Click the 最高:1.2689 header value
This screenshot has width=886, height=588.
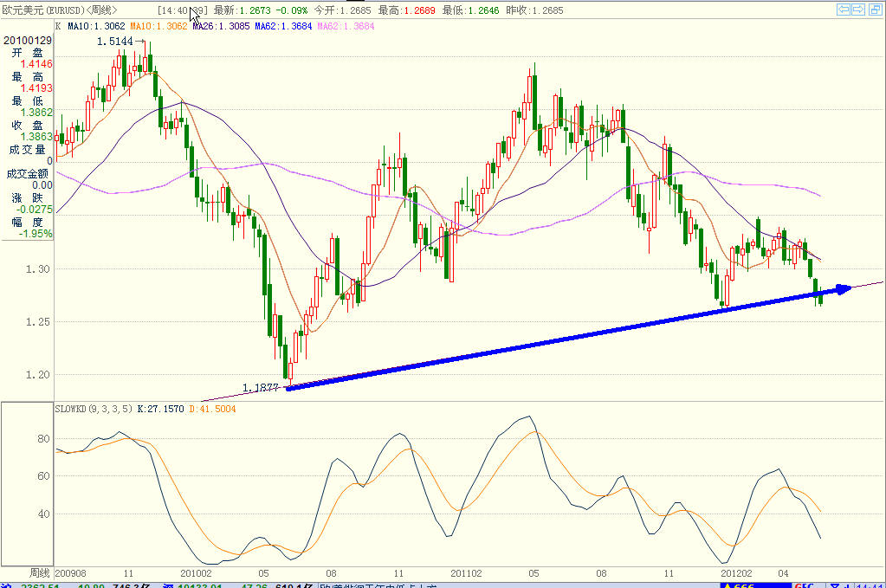407,10
